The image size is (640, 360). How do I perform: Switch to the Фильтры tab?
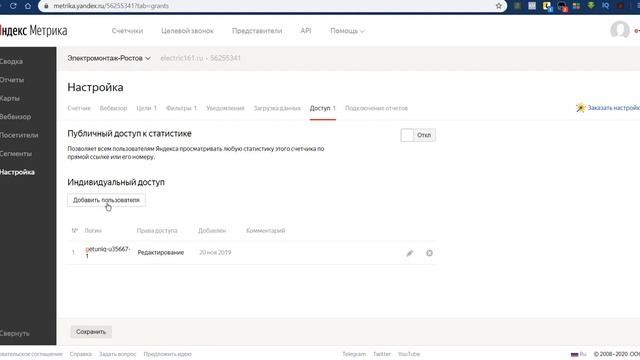tap(181, 108)
